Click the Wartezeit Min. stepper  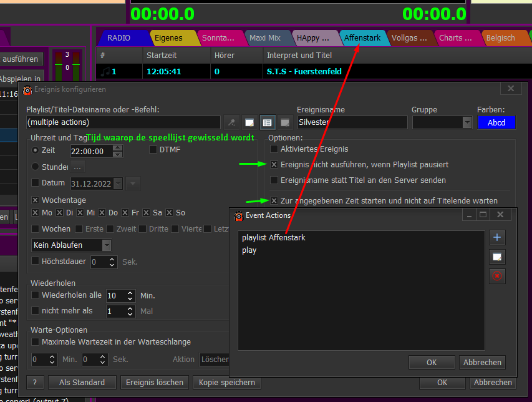click(52, 359)
